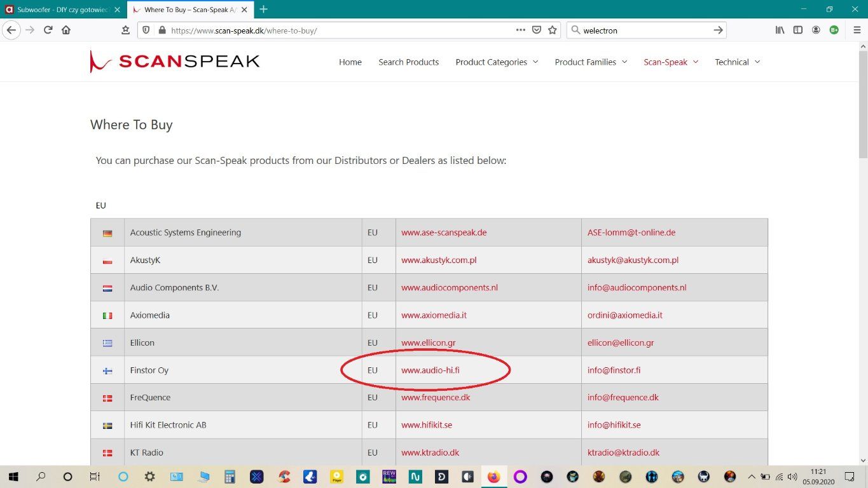This screenshot has width=868, height=488.
Task: Open www.akustyk.com.pl website link
Action: click(x=439, y=260)
